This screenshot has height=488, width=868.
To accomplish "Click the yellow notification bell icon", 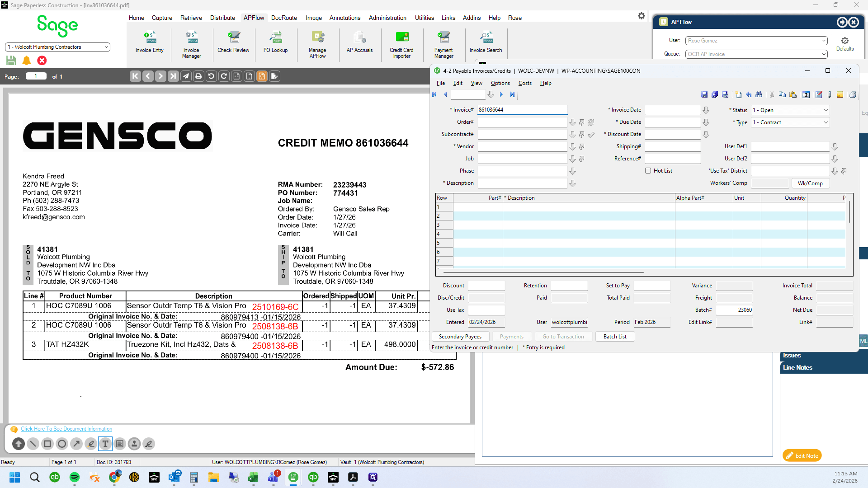I will 27,60.
